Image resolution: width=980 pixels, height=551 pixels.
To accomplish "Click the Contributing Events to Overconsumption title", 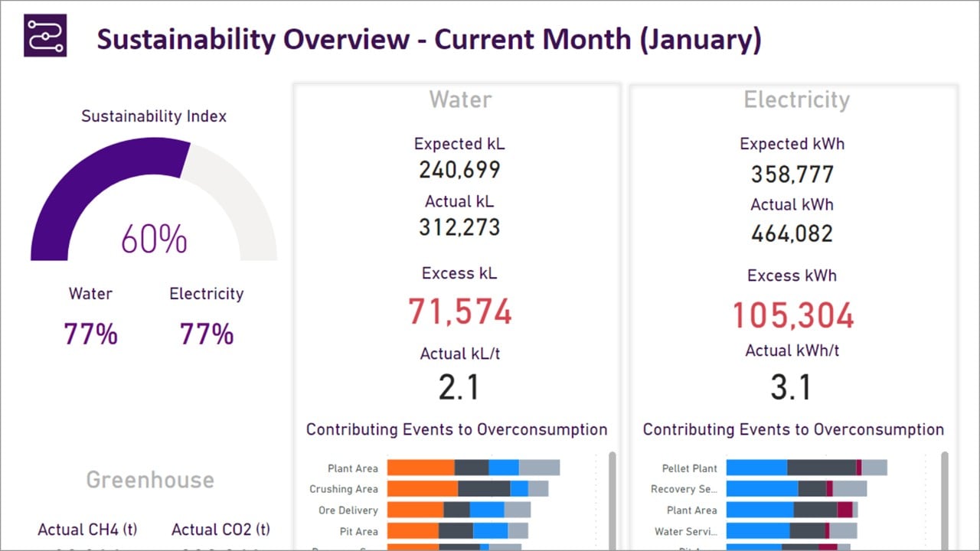I will [x=457, y=429].
